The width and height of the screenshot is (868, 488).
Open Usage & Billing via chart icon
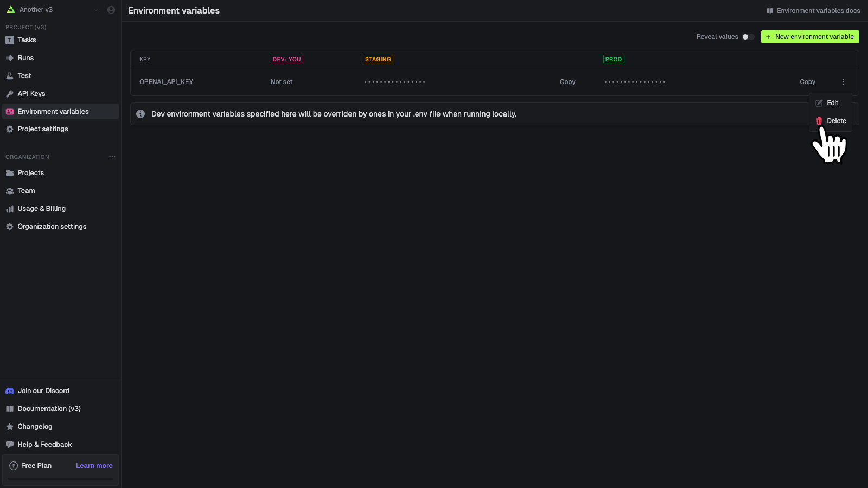[10, 208]
